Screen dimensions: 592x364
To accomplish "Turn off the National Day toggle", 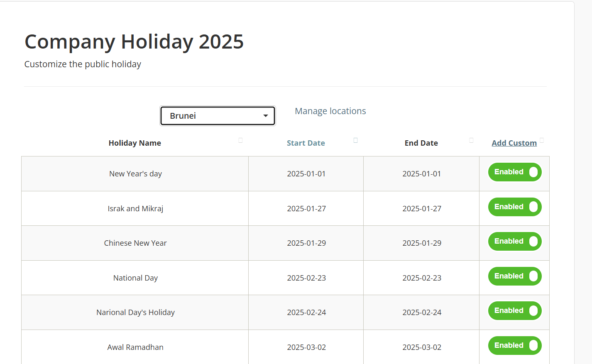I will [x=515, y=276].
